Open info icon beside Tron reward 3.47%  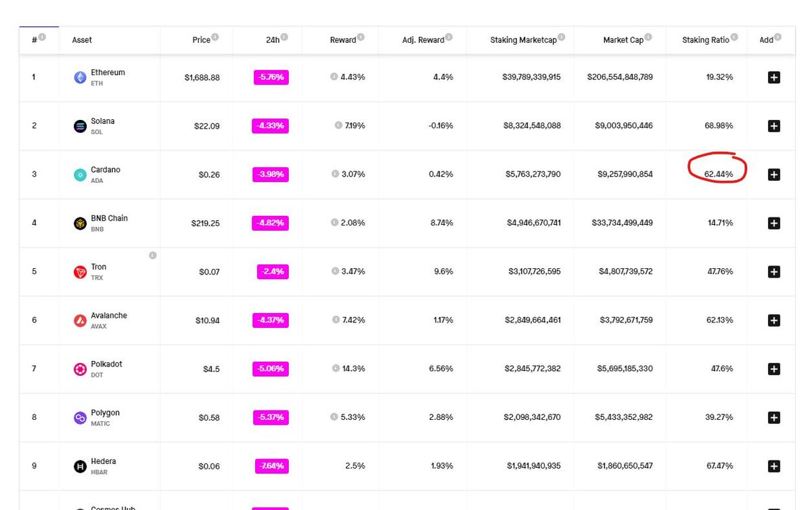[x=334, y=272]
